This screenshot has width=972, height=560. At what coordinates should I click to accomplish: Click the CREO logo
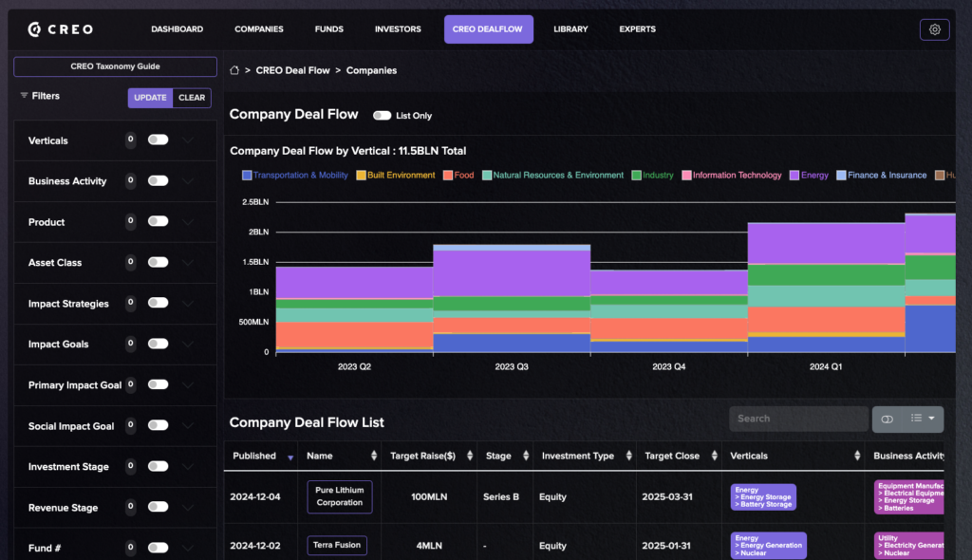tap(60, 29)
